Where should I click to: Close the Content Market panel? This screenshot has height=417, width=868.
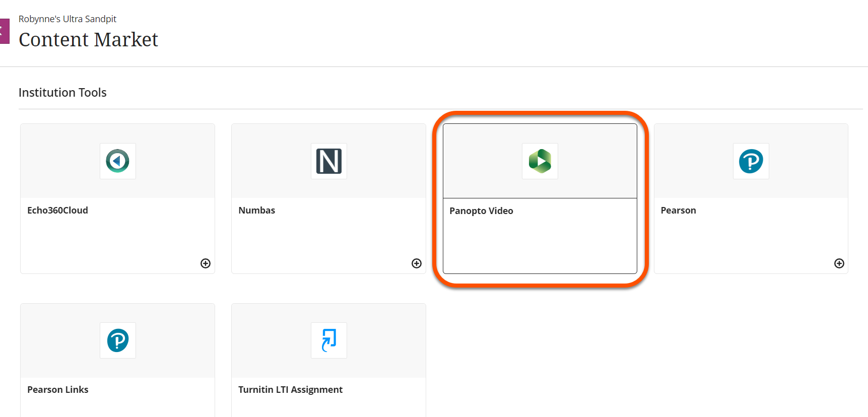coord(4,31)
